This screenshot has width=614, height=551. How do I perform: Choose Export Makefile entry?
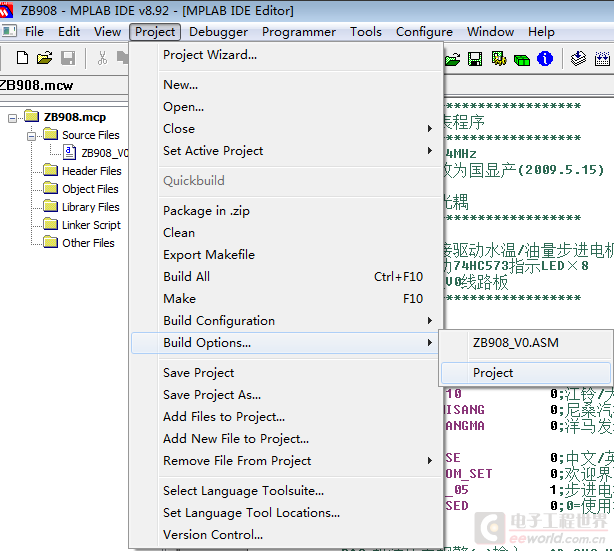pos(286,255)
